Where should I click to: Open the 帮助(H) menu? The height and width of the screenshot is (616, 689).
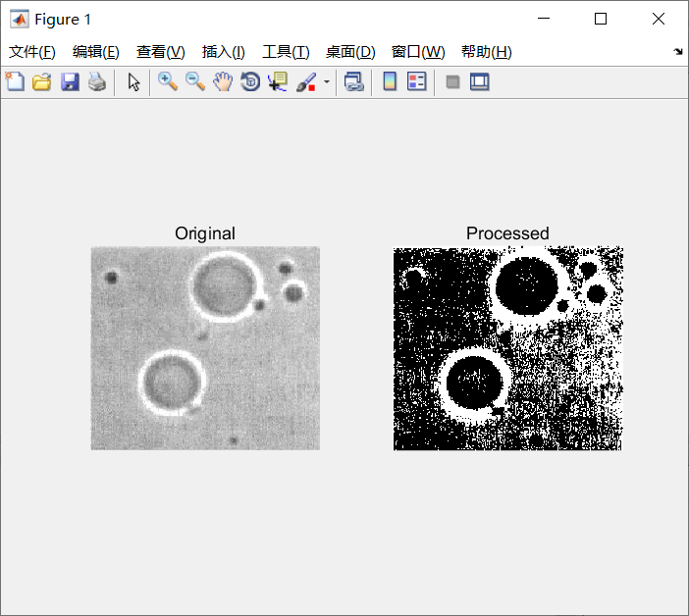(x=487, y=52)
